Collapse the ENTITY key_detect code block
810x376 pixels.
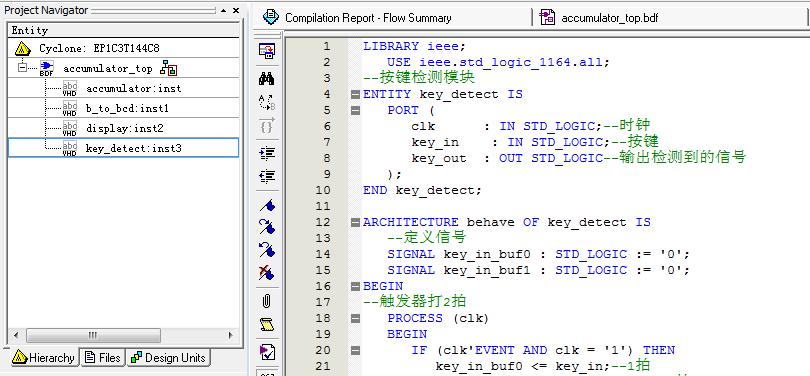pyautogui.click(x=355, y=95)
